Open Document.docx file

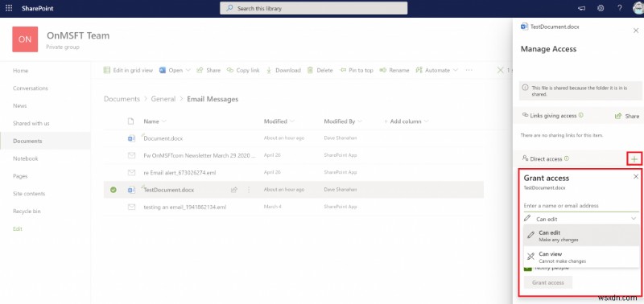(x=163, y=138)
